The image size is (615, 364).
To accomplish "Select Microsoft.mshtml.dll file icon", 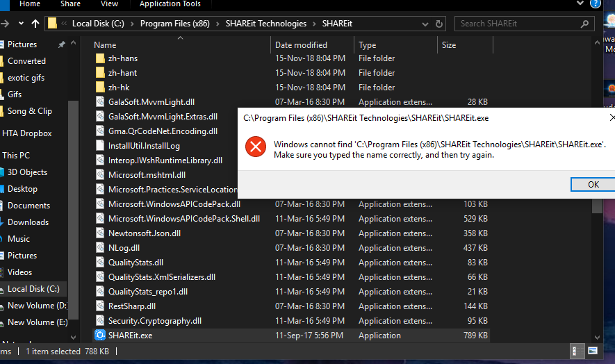I will [x=100, y=175].
